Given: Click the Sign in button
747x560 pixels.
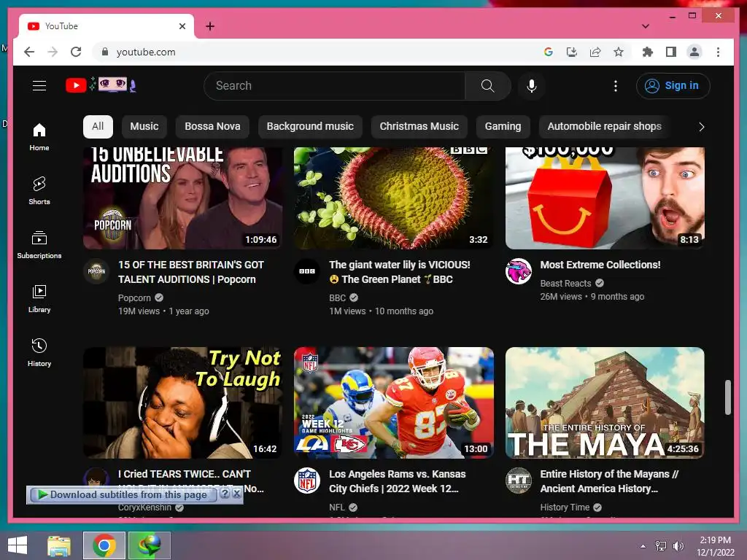Looking at the screenshot, I should click(673, 86).
